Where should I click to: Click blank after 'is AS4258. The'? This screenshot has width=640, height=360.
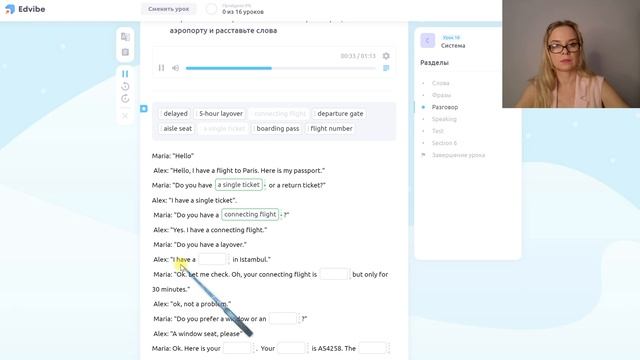coord(373,348)
